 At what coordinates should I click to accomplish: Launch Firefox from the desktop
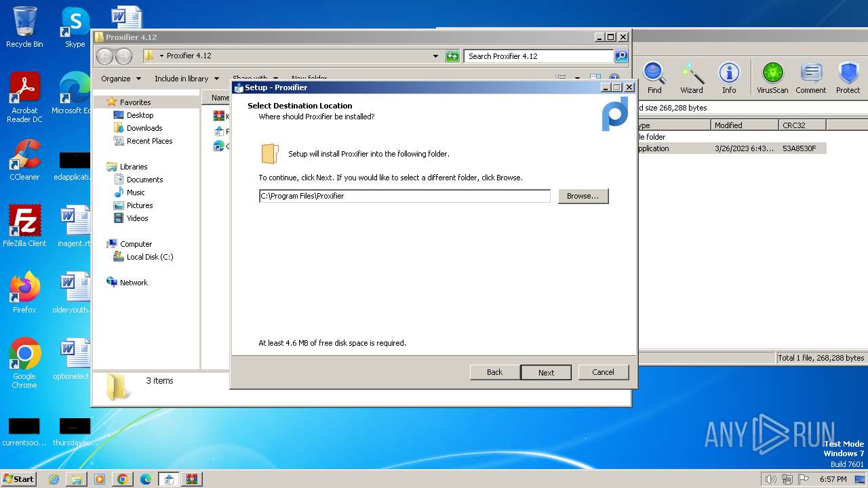click(24, 293)
